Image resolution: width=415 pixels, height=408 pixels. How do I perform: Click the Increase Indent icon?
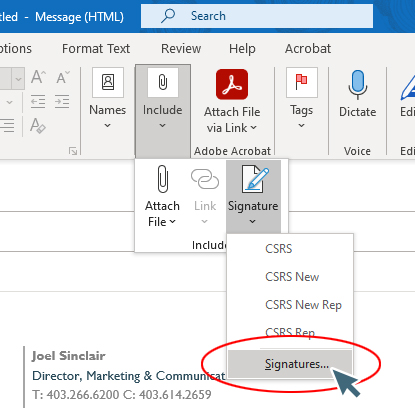pos(62,102)
